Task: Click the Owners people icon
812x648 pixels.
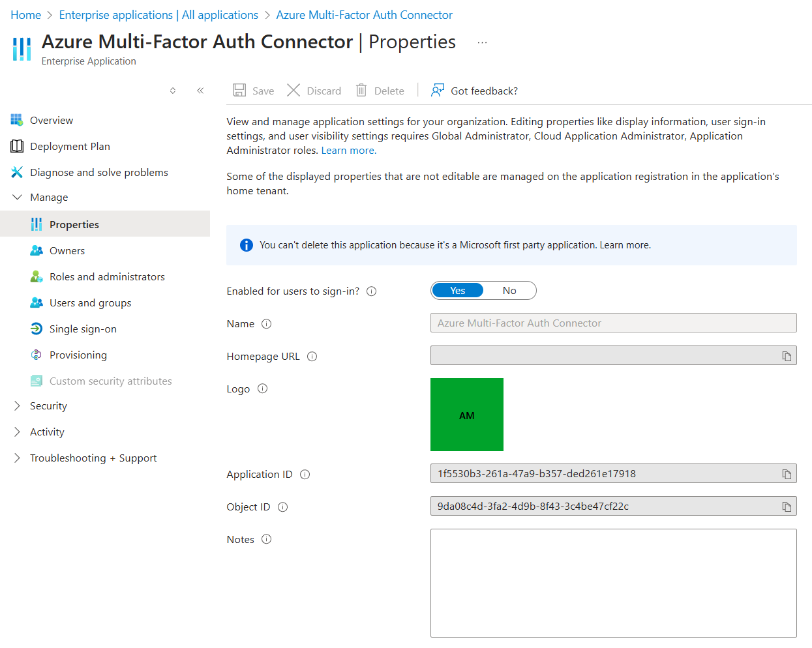Action: (37, 250)
